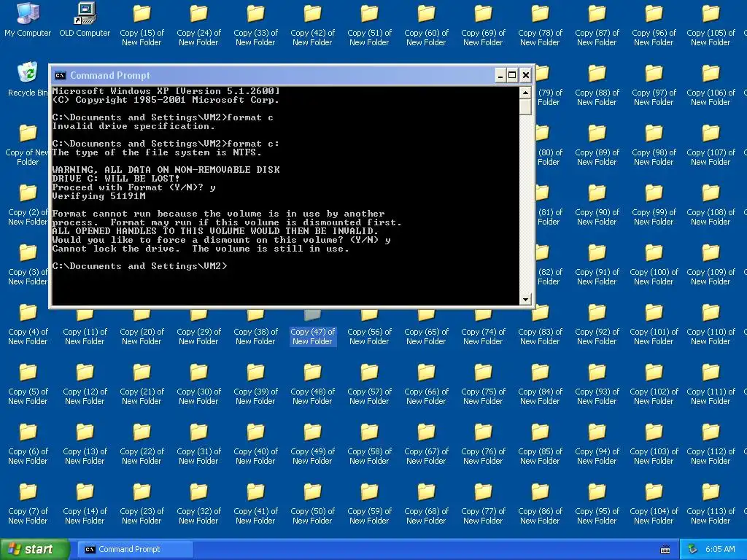Select the Copy (49) of New Folder icon

(x=312, y=444)
